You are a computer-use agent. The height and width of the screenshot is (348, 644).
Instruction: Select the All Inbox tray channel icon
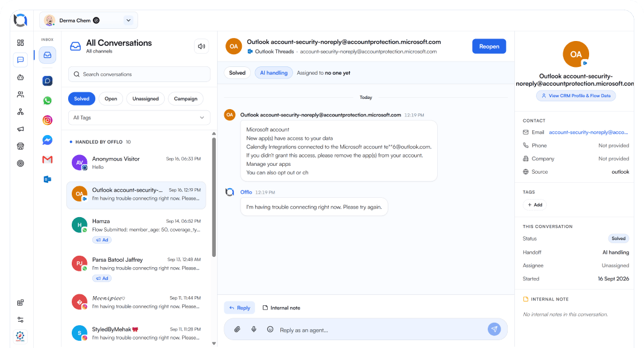pos(48,55)
